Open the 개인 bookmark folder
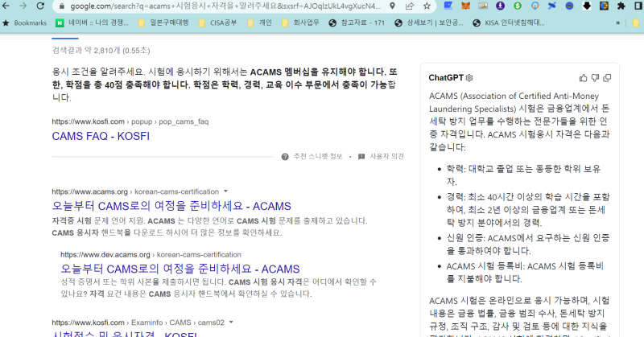Image resolution: width=644 pixels, height=337 pixels. coord(259,23)
